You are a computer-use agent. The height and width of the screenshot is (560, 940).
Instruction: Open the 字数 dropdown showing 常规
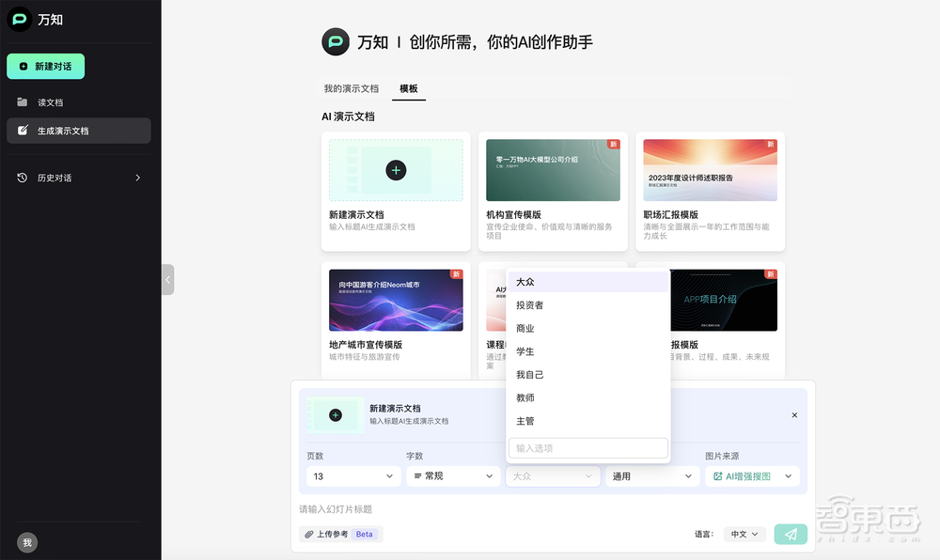tap(452, 476)
